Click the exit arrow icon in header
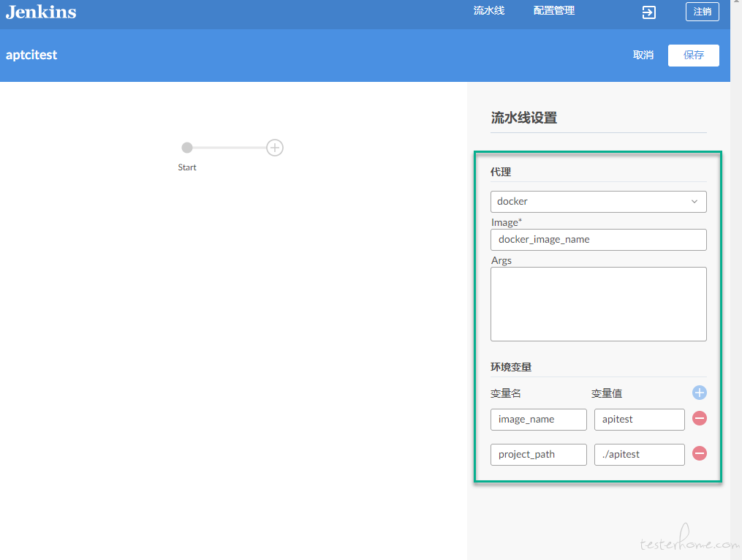Image resolution: width=742 pixels, height=560 pixels. [x=648, y=12]
